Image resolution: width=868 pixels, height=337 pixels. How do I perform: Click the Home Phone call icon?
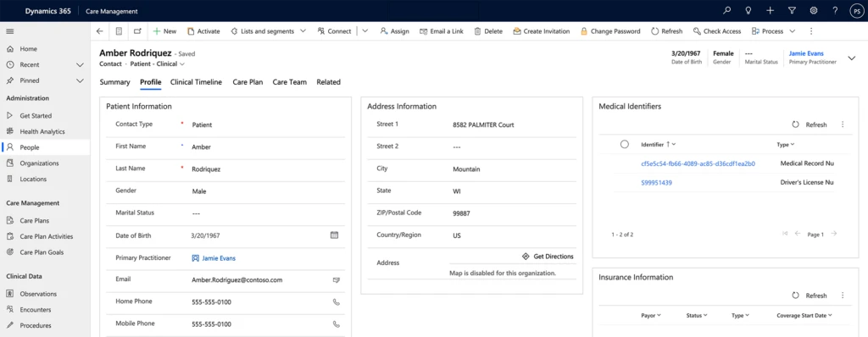336,302
